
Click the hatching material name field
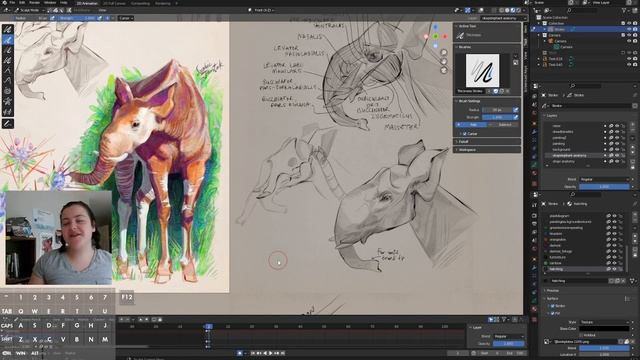[x=579, y=281]
